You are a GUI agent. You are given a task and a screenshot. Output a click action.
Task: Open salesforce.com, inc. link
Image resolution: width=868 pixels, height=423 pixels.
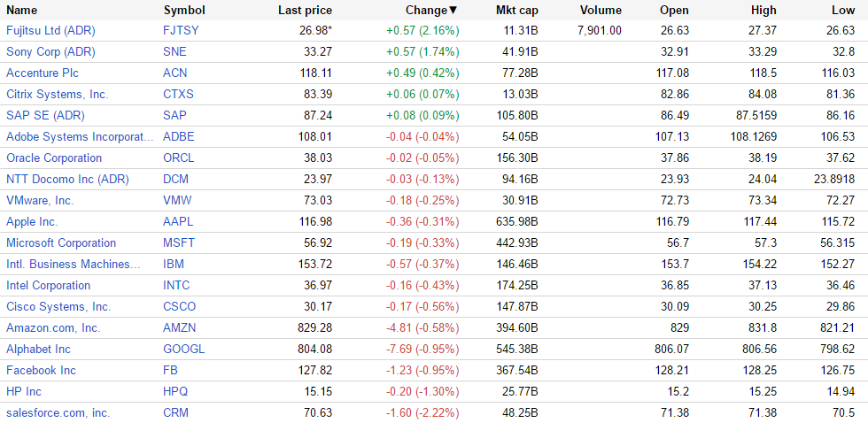click(x=58, y=413)
